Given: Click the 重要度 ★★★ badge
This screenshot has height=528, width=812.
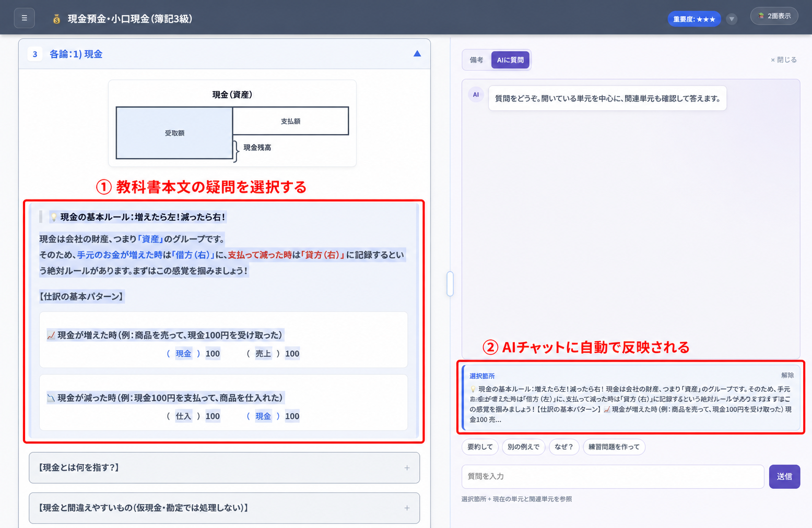Looking at the screenshot, I should point(694,19).
